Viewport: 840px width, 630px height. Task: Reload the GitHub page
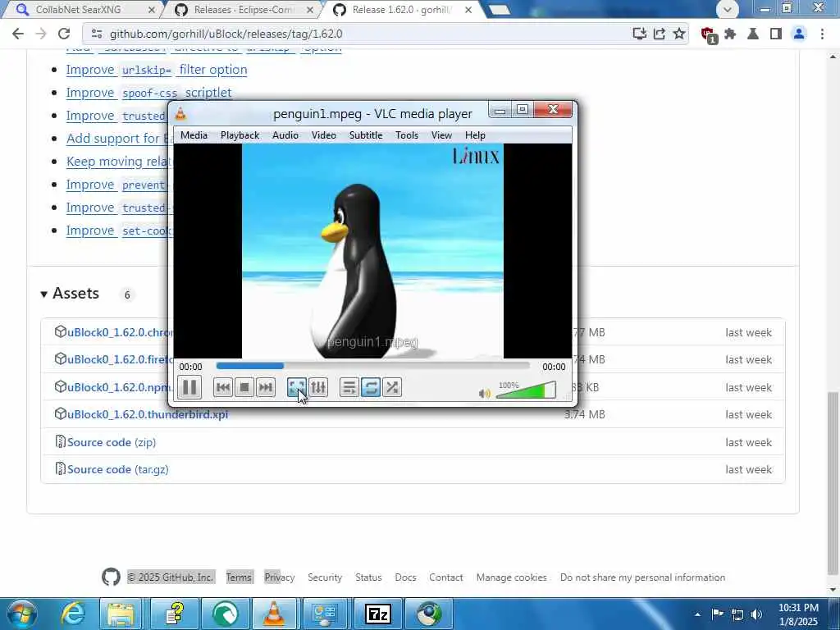[x=64, y=34]
